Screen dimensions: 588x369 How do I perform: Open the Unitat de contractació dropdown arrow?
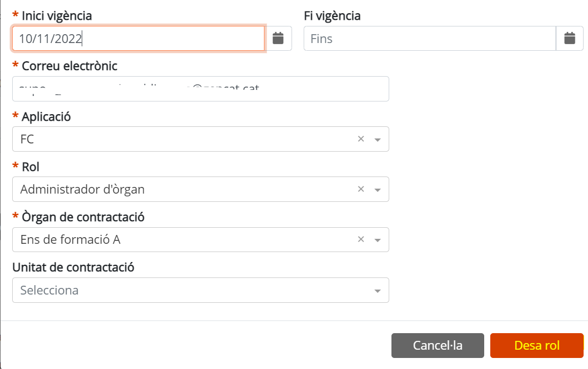(x=378, y=291)
